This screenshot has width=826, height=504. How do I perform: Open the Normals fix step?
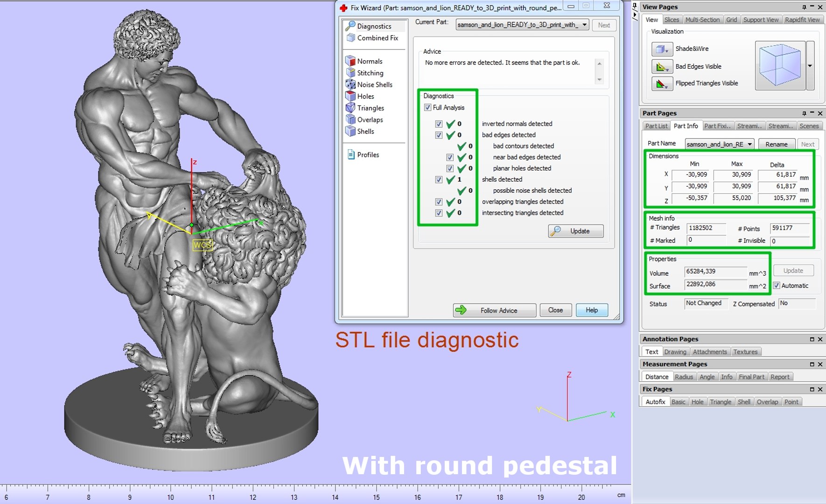pos(369,61)
